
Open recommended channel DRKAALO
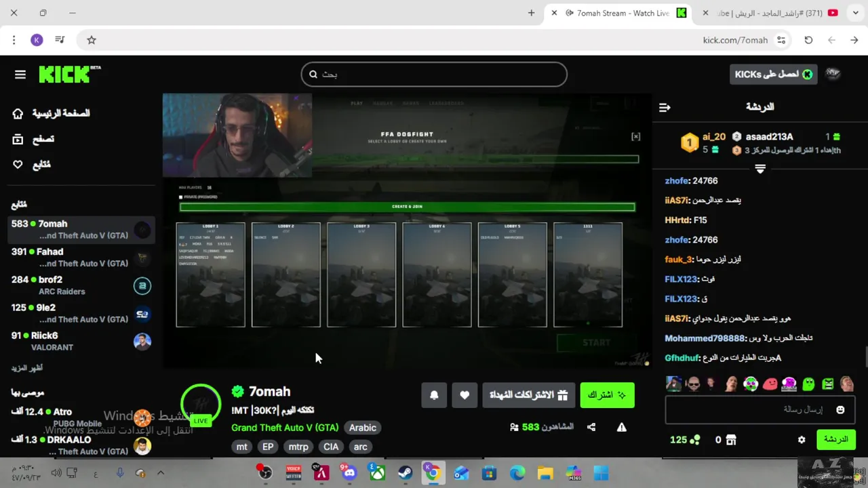click(x=81, y=445)
